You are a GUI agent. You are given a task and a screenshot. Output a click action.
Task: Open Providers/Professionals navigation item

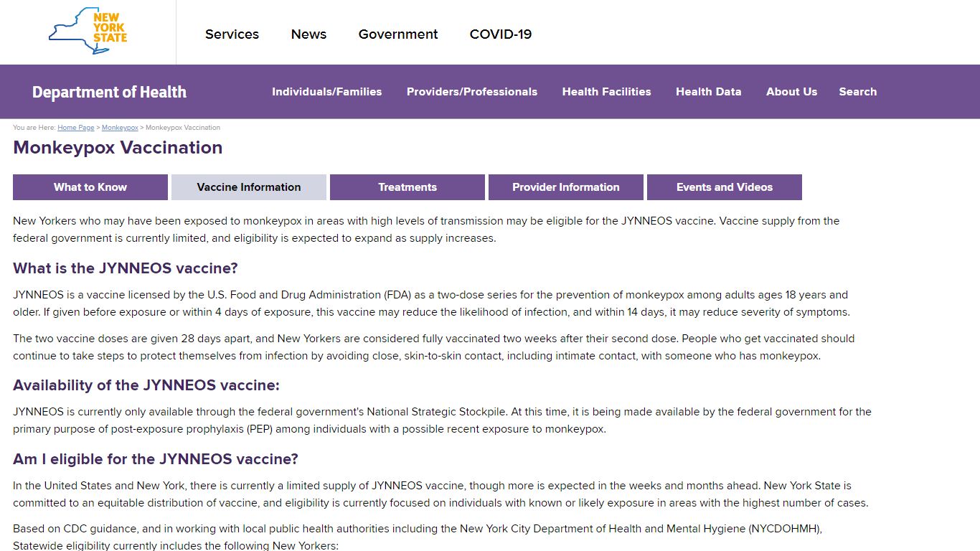click(x=472, y=92)
